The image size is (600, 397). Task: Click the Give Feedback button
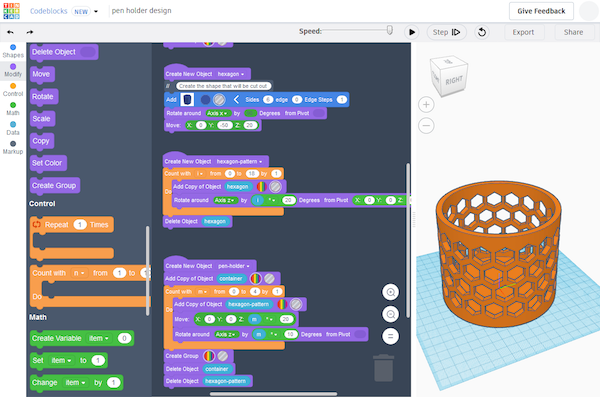coord(541,11)
